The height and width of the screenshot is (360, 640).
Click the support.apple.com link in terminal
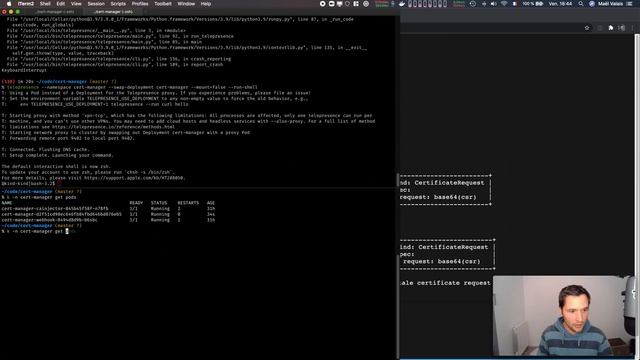pos(135,178)
